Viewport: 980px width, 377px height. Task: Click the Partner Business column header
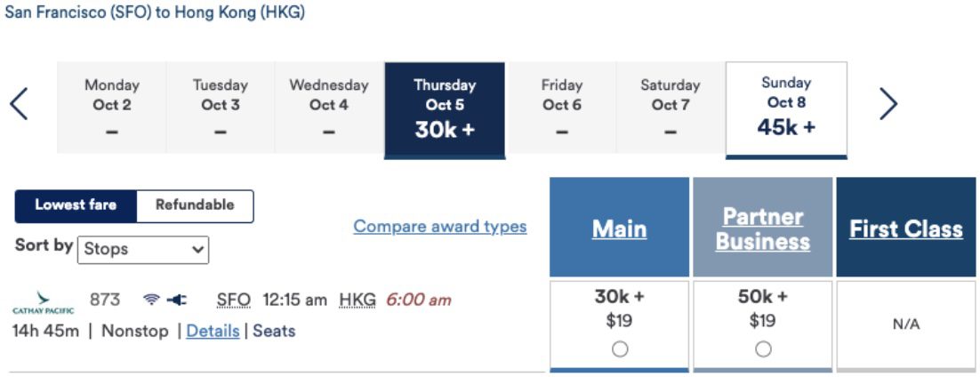[762, 229]
